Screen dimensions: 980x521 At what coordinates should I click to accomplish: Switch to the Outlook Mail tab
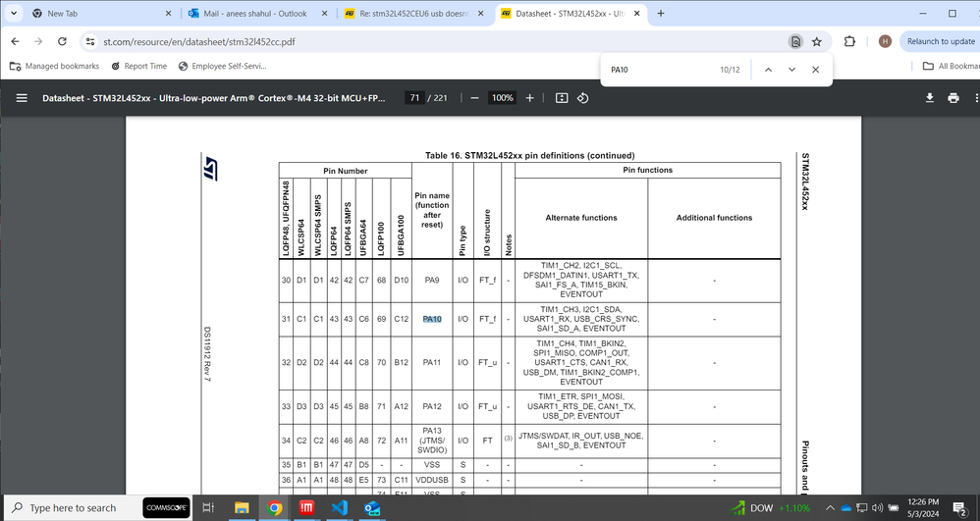pos(255,13)
